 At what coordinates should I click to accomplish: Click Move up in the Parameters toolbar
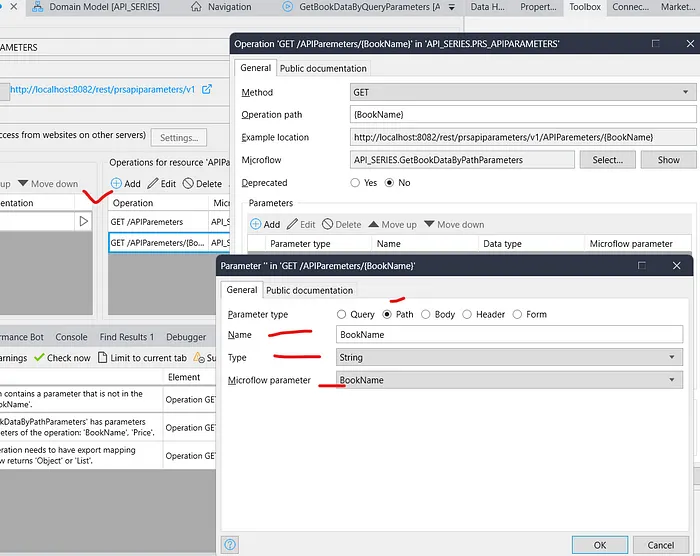click(392, 225)
